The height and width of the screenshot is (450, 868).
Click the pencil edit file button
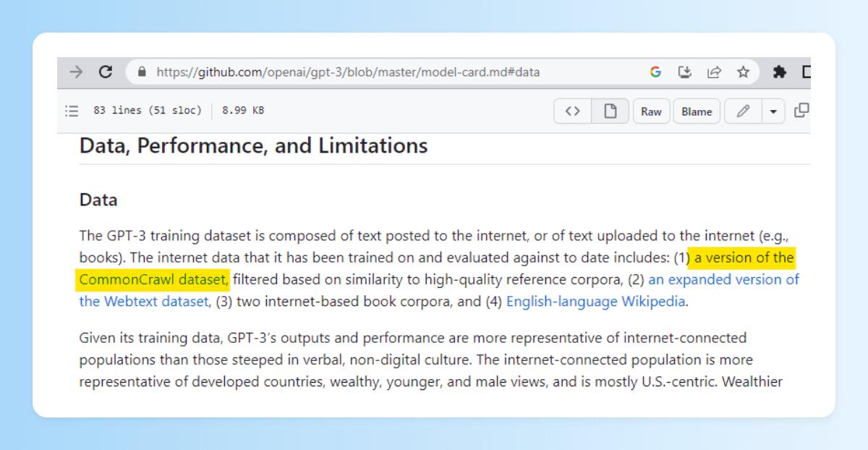[743, 111]
